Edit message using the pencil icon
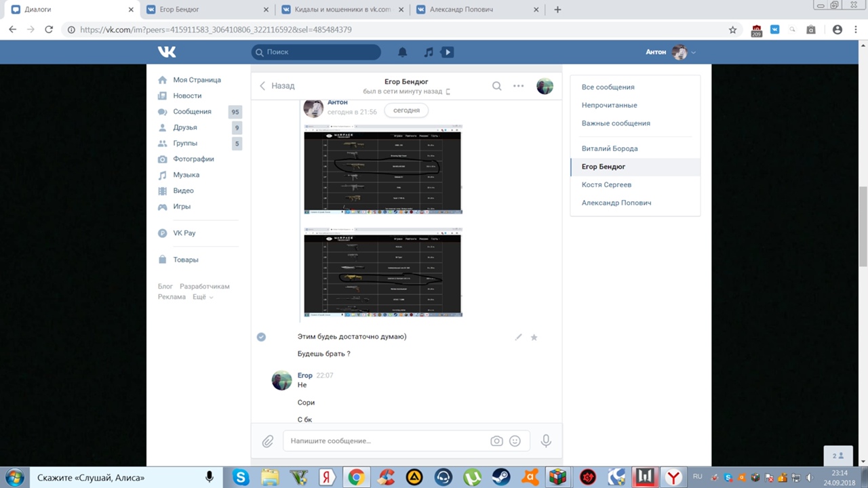This screenshot has width=868, height=488. pos(519,337)
